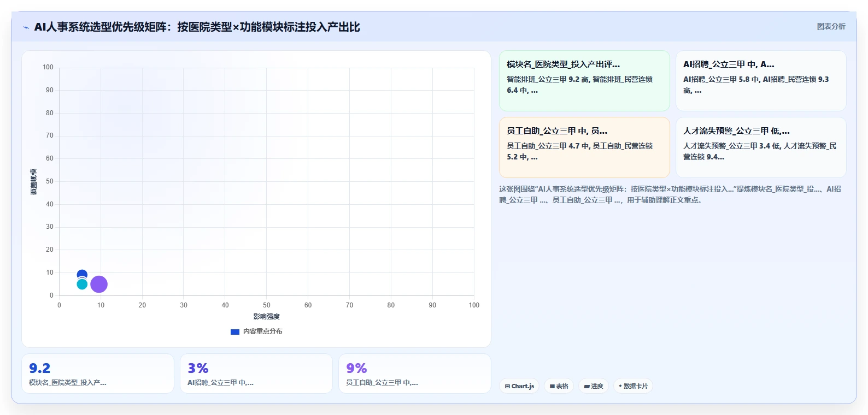Image resolution: width=868 pixels, height=415 pixels.
Task: Click the 进度 tag
Action: coord(594,386)
